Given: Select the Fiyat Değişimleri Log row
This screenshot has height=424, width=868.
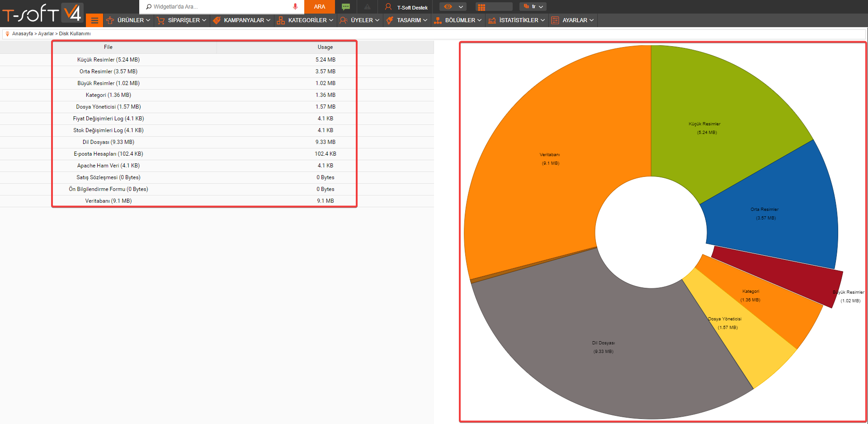Looking at the screenshot, I should (x=217, y=119).
